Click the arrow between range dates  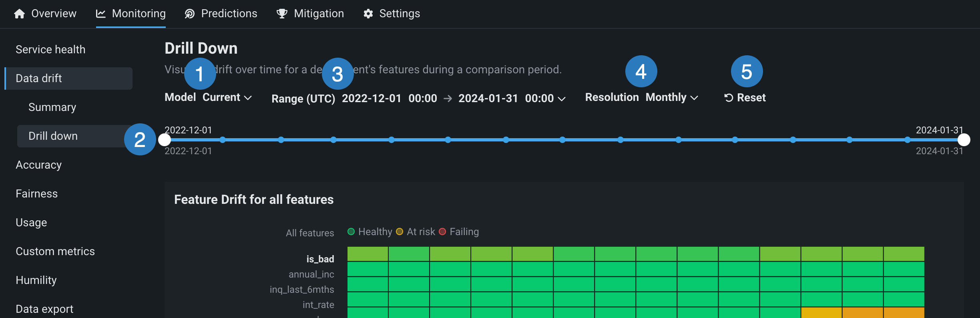448,99
